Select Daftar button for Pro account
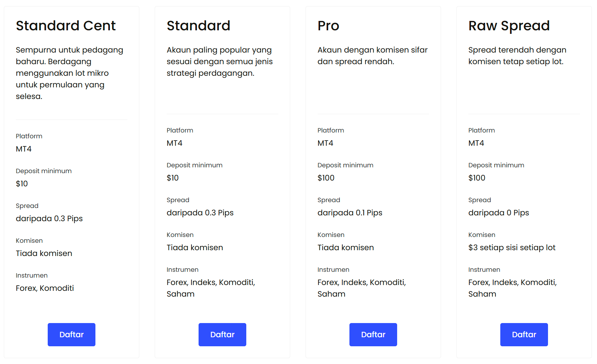The height and width of the screenshot is (364, 597). (373, 335)
